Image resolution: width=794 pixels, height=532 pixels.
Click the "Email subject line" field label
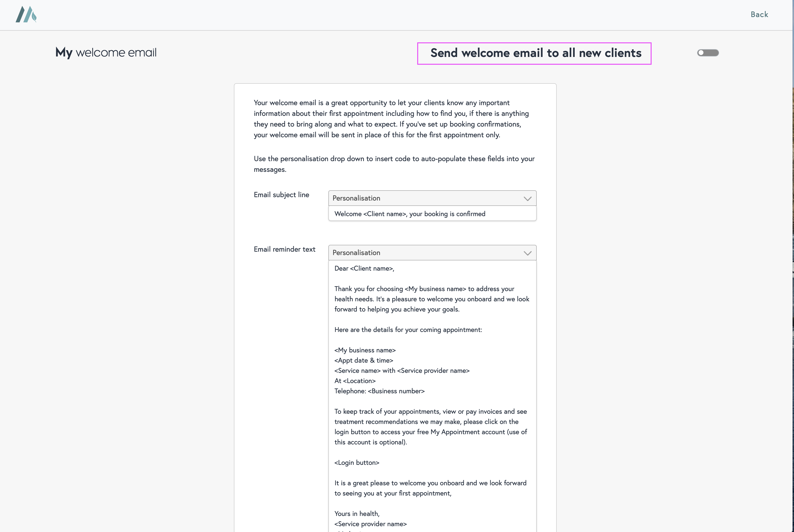[281, 195]
